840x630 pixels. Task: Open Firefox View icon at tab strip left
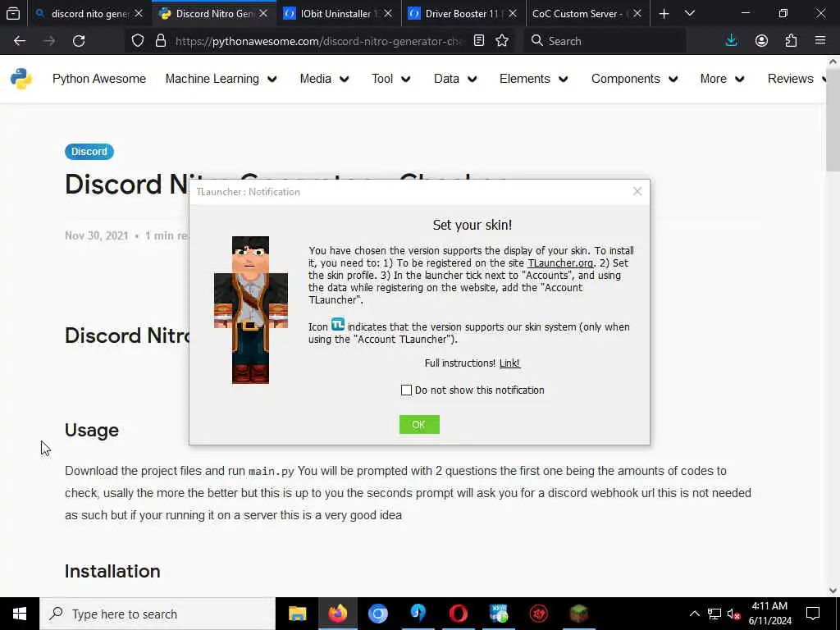tap(13, 14)
